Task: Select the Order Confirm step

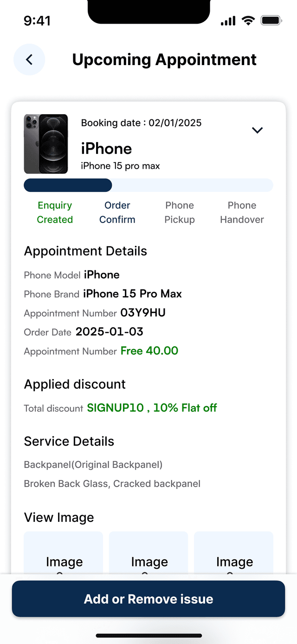Action: tap(117, 212)
